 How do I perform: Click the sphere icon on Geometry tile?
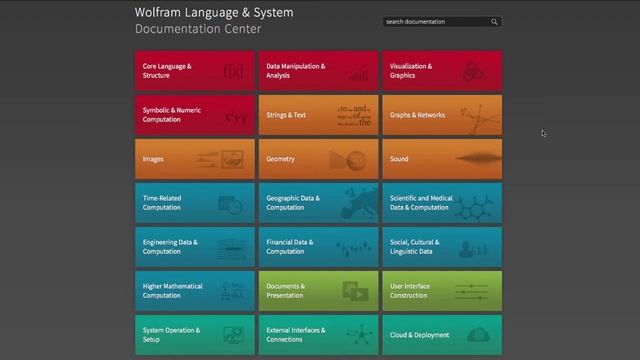356,160
